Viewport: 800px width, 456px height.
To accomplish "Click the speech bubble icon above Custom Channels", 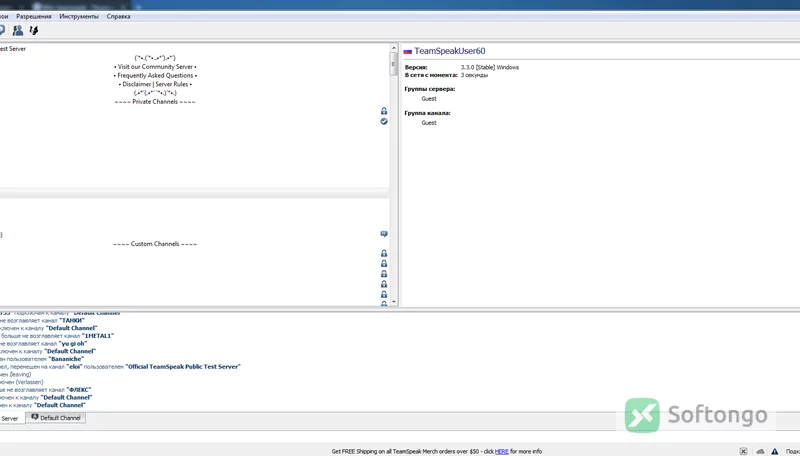I will coord(384,234).
